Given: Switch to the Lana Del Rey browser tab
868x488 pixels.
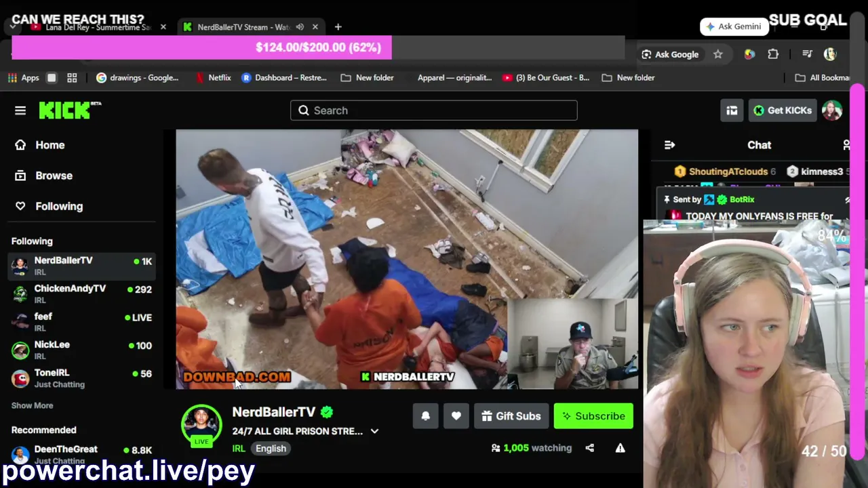Looking at the screenshot, I should point(98,27).
